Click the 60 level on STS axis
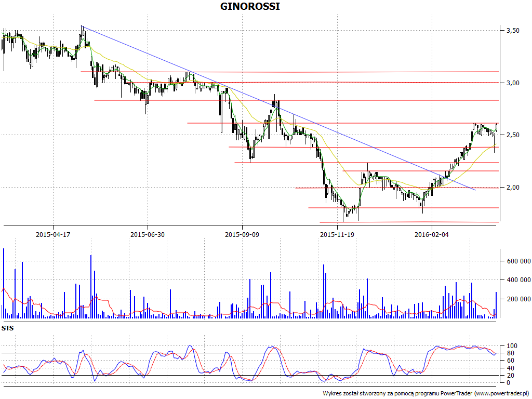The width and height of the screenshot is (532, 399). click(510, 361)
